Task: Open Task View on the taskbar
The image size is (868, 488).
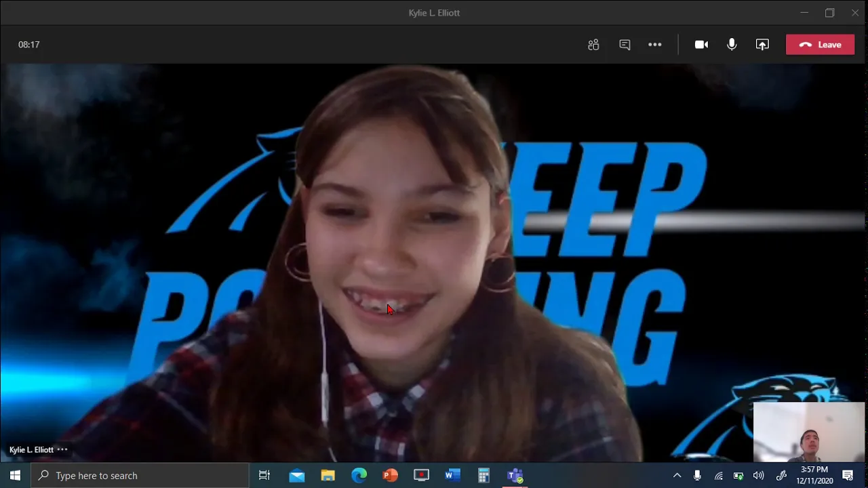Action: coord(264,475)
